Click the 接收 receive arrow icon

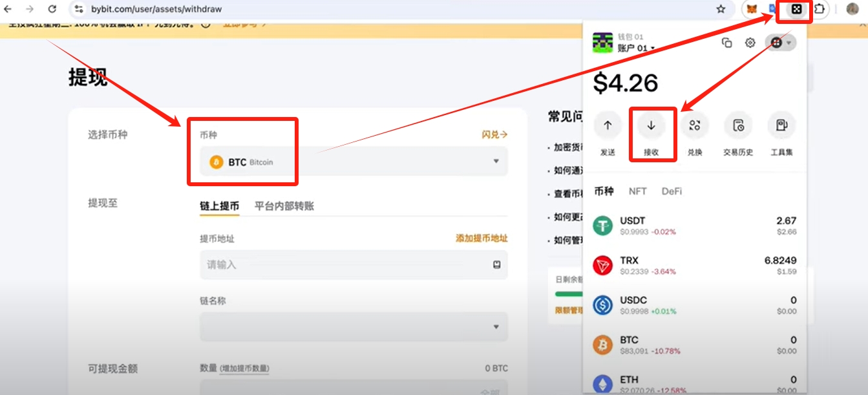coord(651,125)
